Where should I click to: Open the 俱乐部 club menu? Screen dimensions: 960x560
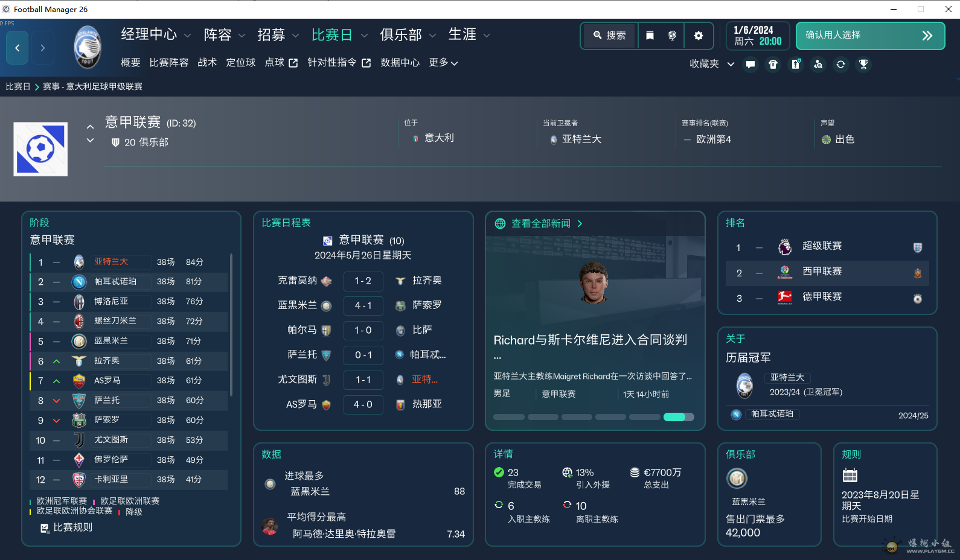coord(408,35)
